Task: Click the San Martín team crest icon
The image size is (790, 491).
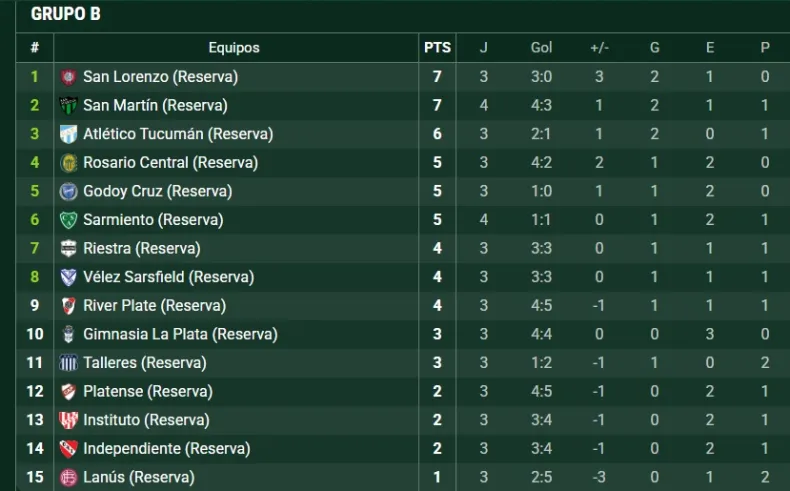Action: [x=69, y=105]
